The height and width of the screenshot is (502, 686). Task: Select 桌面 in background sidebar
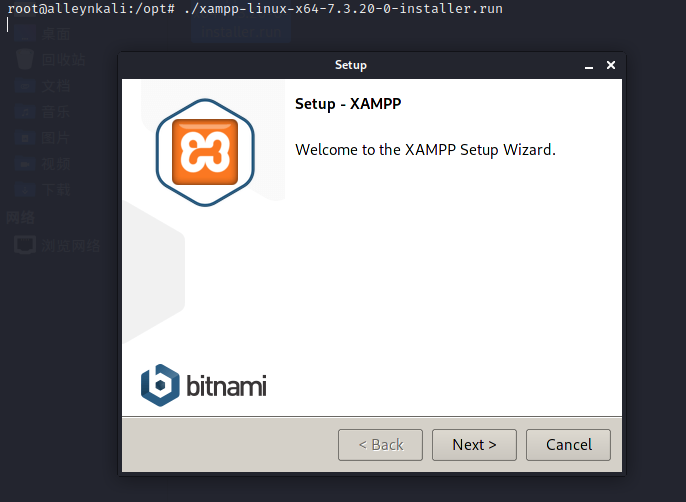42,34
